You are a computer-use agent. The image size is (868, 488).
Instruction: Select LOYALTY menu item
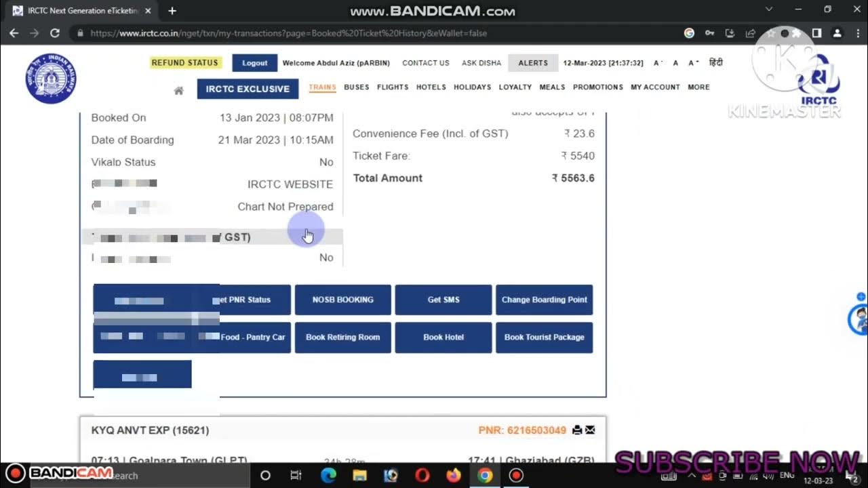tap(515, 87)
